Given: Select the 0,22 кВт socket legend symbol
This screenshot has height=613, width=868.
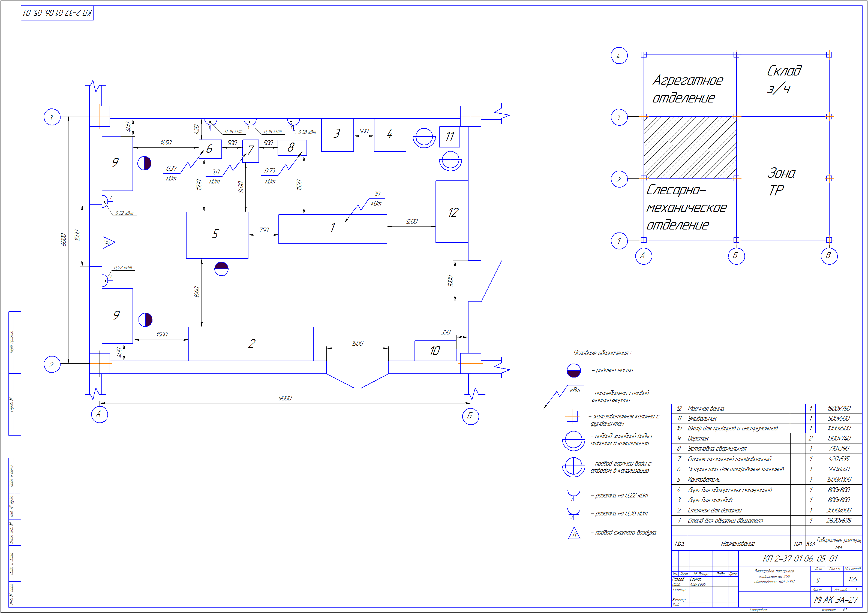Looking at the screenshot, I should click(573, 495).
